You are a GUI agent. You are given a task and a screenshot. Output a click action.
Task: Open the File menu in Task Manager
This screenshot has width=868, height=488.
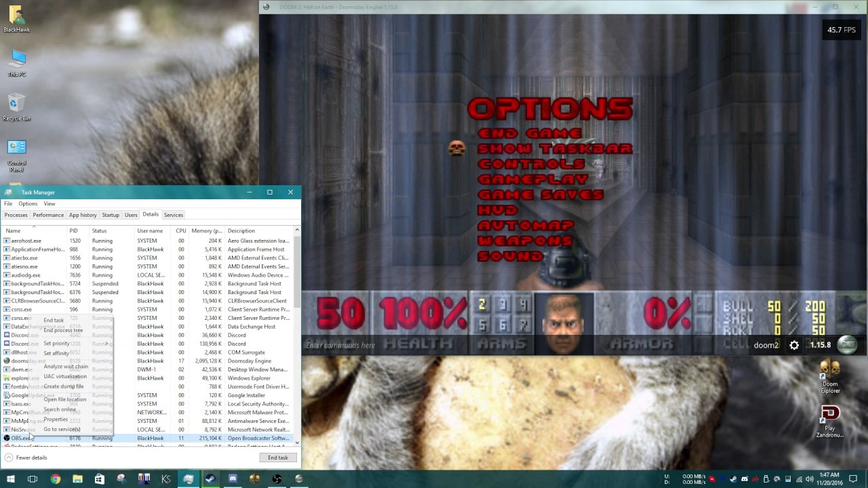click(x=8, y=203)
